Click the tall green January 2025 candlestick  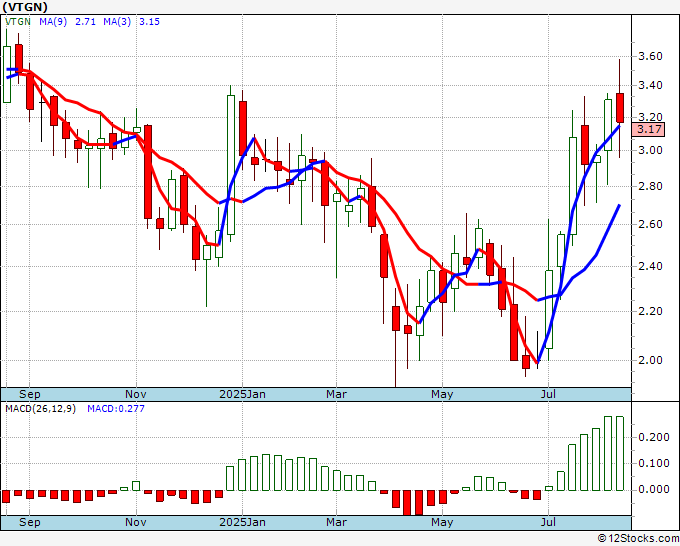pos(231,165)
